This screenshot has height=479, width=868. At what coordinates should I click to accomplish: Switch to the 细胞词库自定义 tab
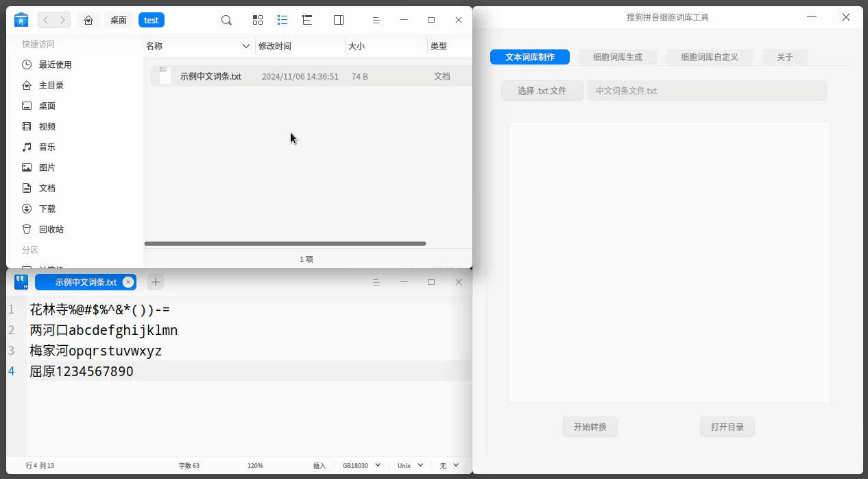point(710,57)
